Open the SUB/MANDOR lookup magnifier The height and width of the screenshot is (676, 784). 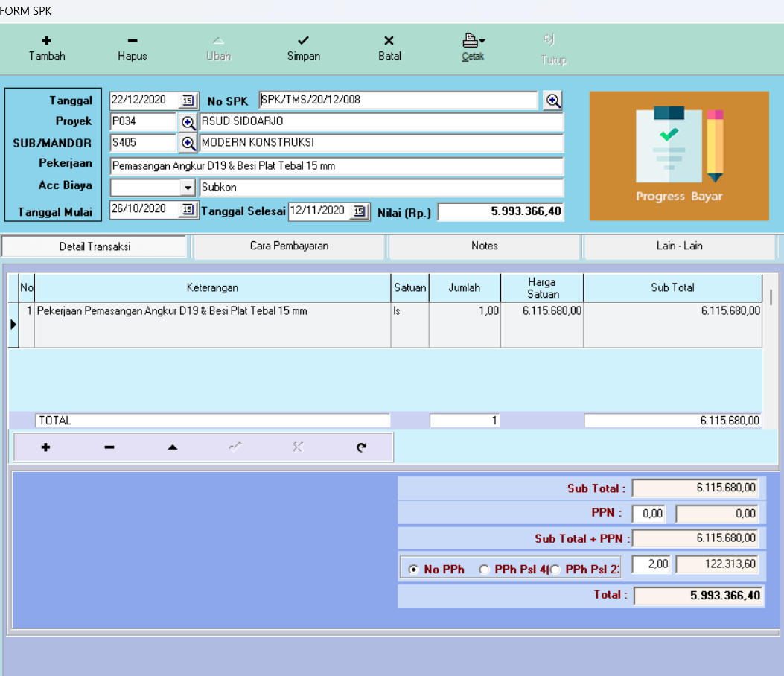point(188,143)
